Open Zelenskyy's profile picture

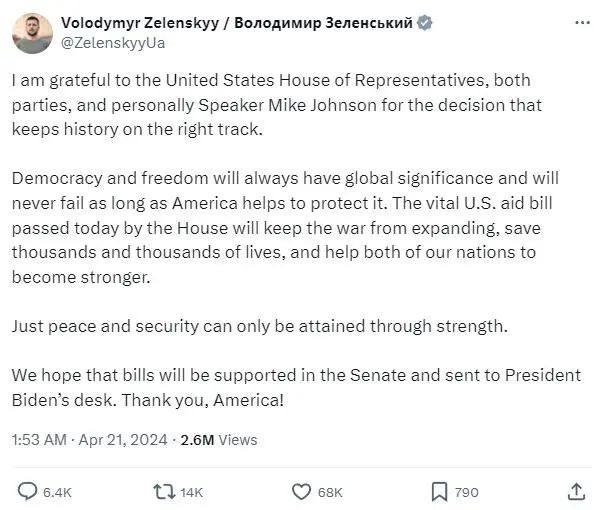point(32,33)
